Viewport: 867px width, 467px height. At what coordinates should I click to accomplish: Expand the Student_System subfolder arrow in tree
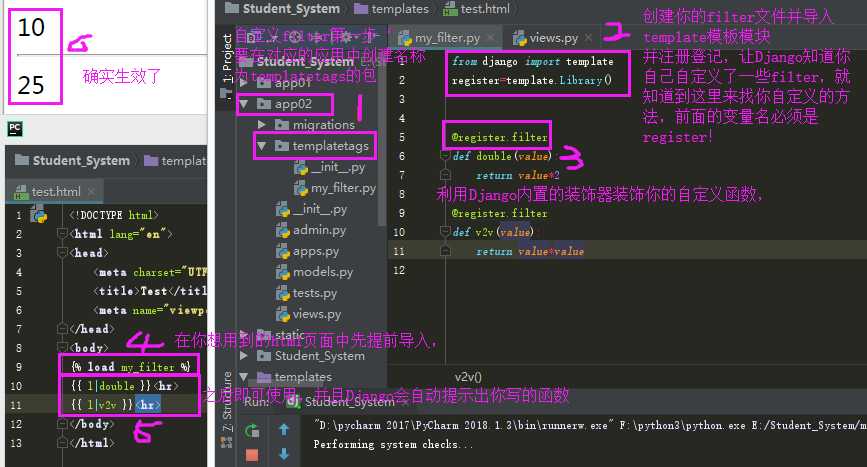243,356
